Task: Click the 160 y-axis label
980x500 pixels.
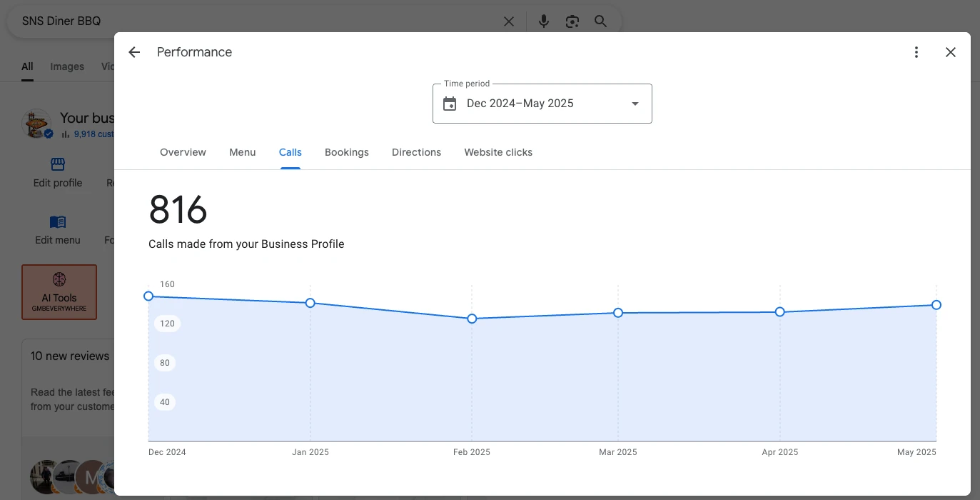Action: (x=167, y=284)
